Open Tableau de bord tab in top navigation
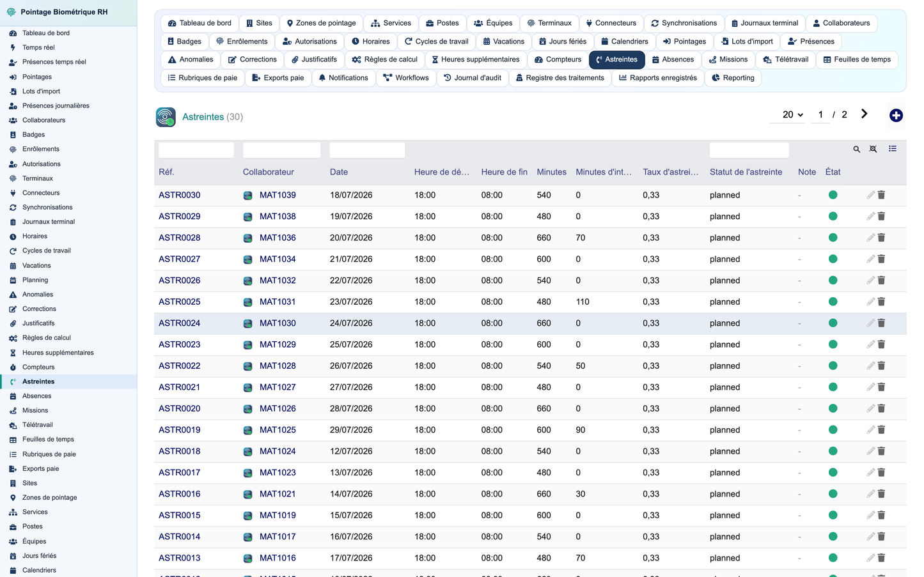The height and width of the screenshot is (577, 924). (x=200, y=23)
